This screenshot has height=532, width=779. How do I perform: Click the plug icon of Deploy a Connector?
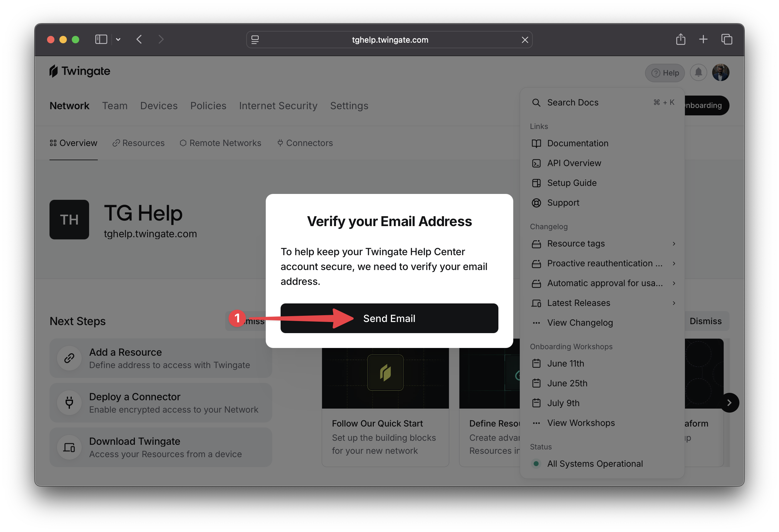click(69, 403)
